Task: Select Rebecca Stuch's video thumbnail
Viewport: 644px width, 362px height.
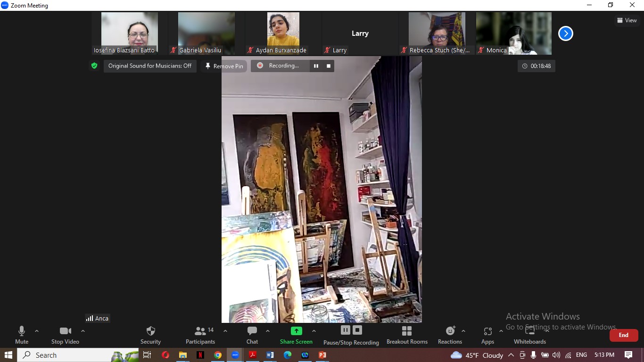Action: click(x=437, y=33)
